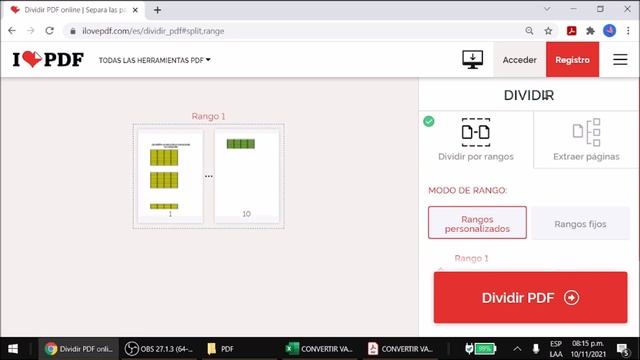Click Chrome in the taskbar
This screenshot has width=640, height=360.
coord(78,349)
